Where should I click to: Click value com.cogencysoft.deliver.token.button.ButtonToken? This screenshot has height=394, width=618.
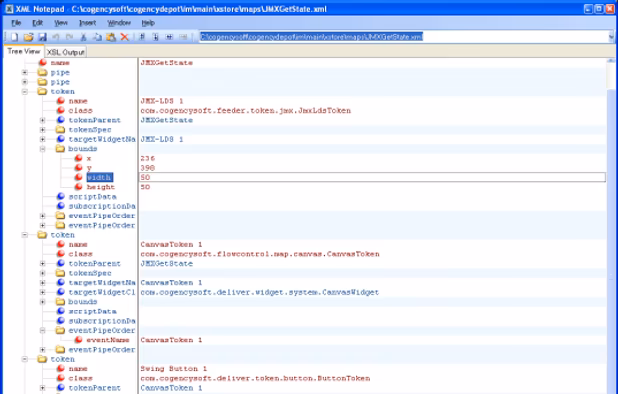coord(255,378)
